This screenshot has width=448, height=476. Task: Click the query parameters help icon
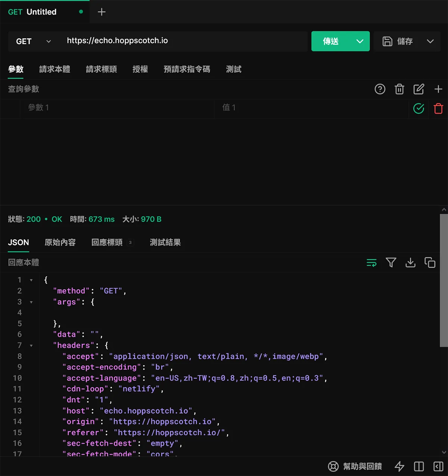[x=380, y=89]
